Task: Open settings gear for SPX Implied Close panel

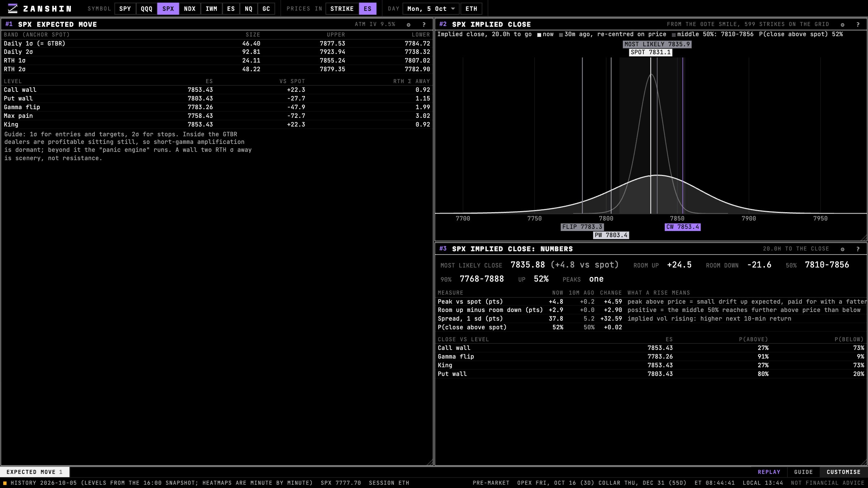Action: pyautogui.click(x=843, y=25)
